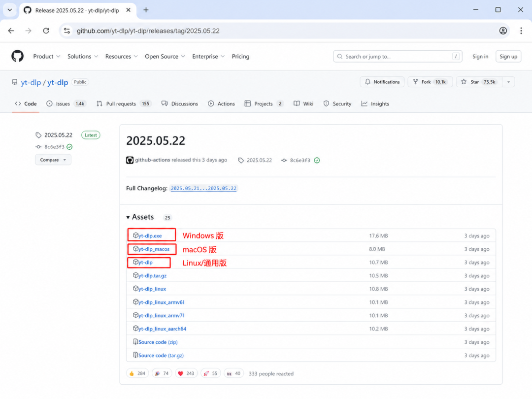Open the Compare dropdown
Screen dimensions: 532x399
coord(53,160)
